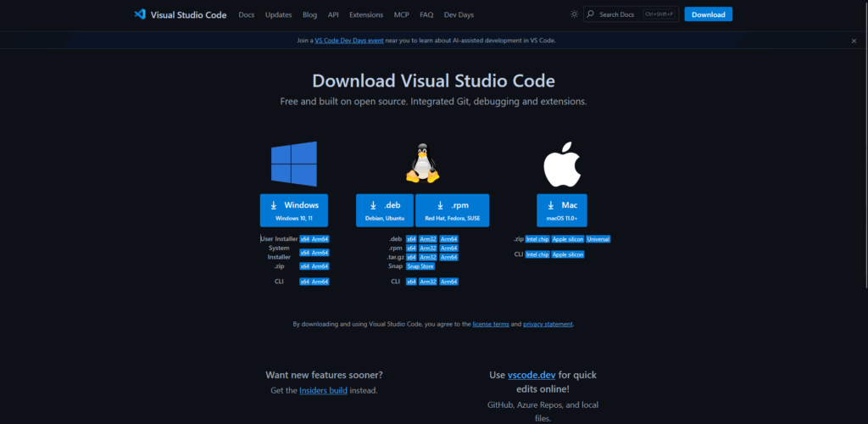
Task: Open the API navigation item
Action: [333, 15]
